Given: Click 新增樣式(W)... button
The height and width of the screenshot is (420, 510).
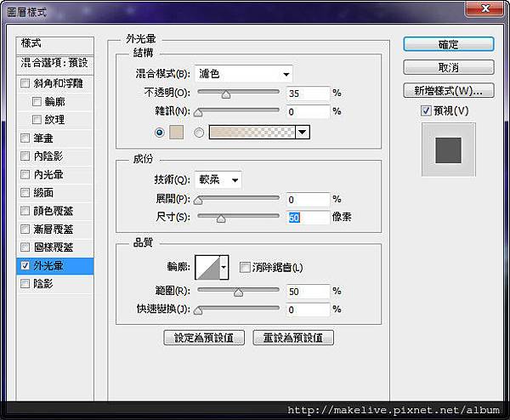Looking at the screenshot, I should click(x=449, y=90).
